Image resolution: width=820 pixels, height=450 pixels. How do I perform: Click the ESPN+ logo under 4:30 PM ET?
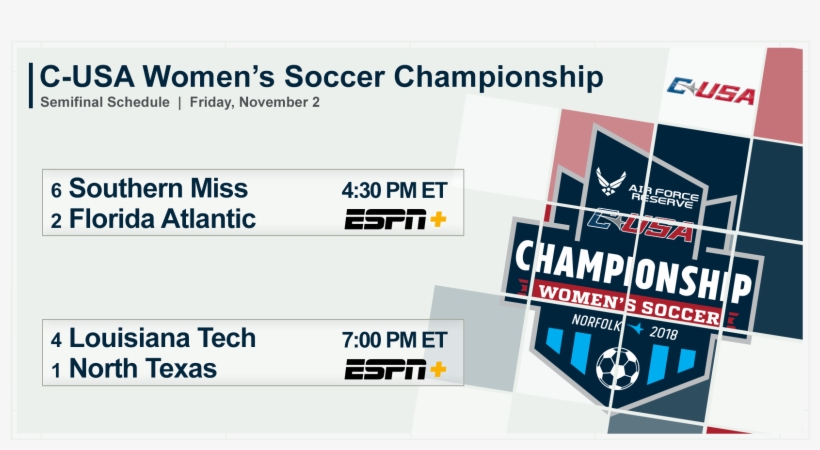(x=395, y=220)
